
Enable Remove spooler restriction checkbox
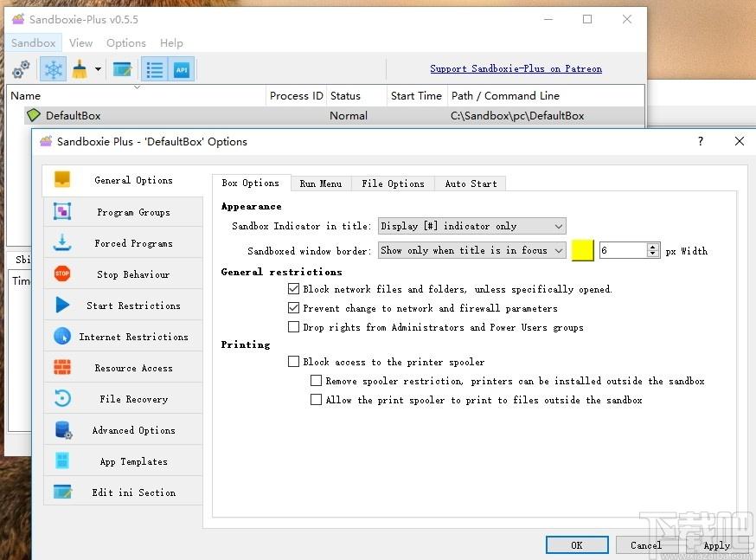pos(316,381)
